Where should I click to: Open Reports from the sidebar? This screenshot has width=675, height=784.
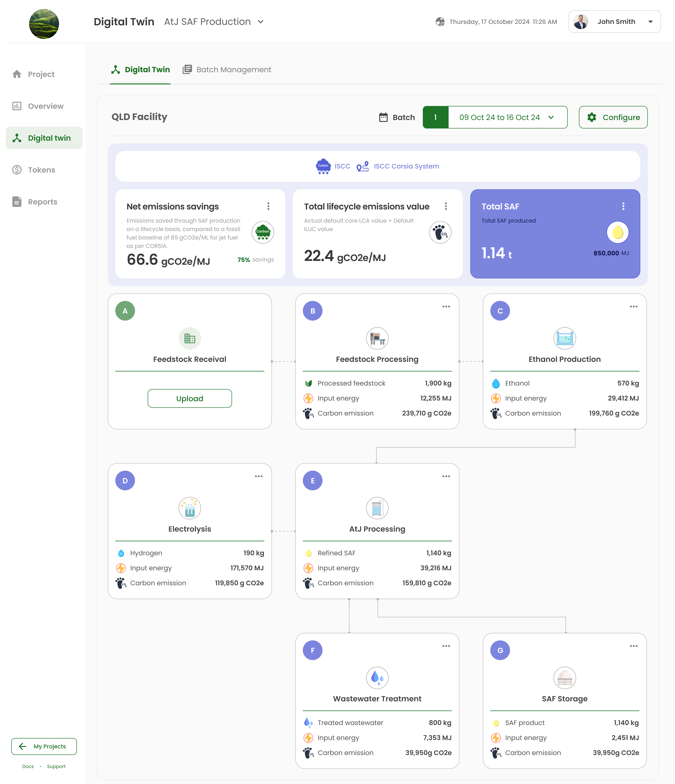coord(42,202)
